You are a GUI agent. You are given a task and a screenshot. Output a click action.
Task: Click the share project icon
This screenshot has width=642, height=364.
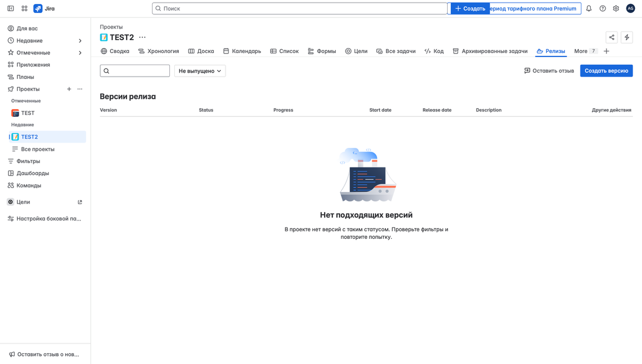(611, 37)
